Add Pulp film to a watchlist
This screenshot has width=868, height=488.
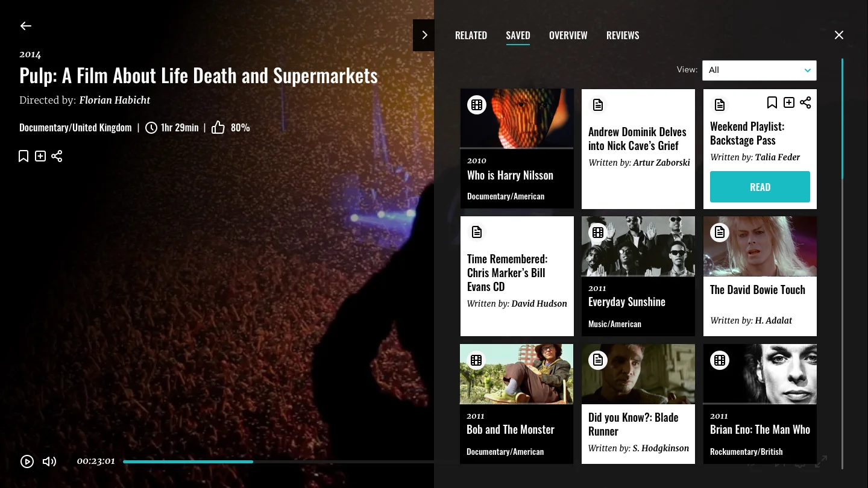[x=40, y=155]
